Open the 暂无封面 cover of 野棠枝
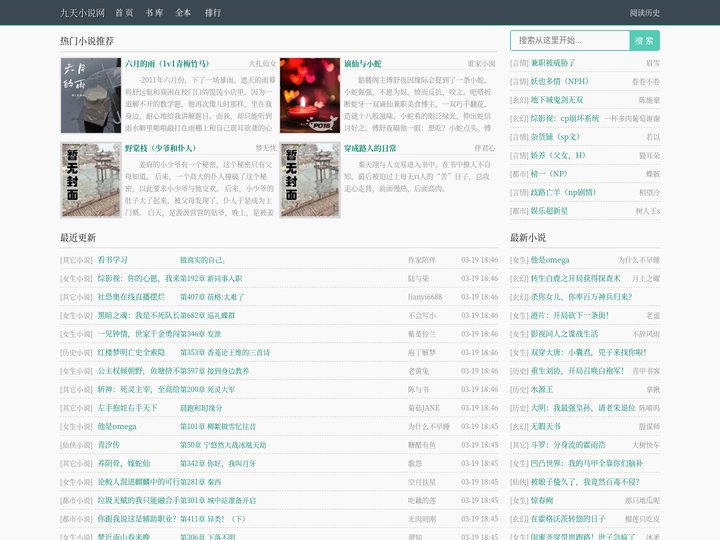 coord(91,180)
